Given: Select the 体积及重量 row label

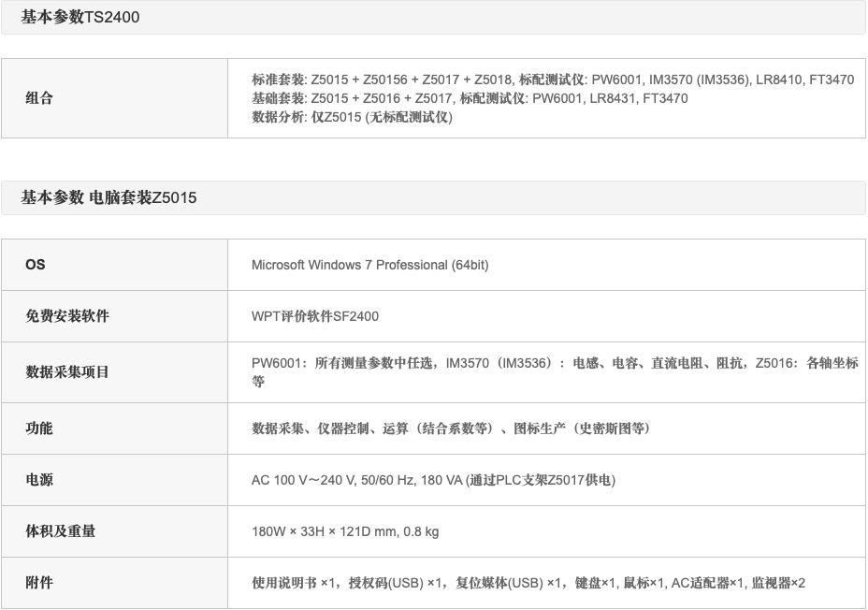Looking at the screenshot, I should [x=61, y=531].
